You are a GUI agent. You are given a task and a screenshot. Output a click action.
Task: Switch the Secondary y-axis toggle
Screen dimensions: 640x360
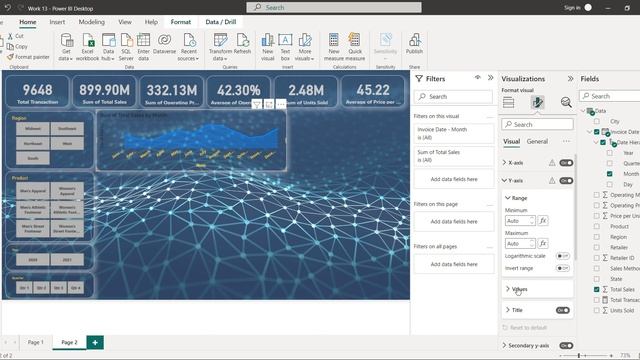(566, 346)
